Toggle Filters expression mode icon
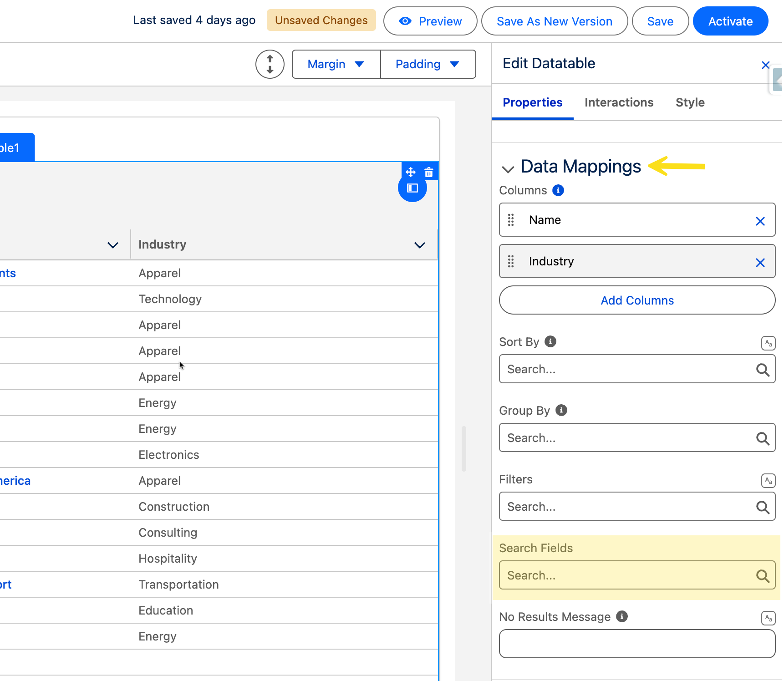The height and width of the screenshot is (681, 784). (768, 481)
